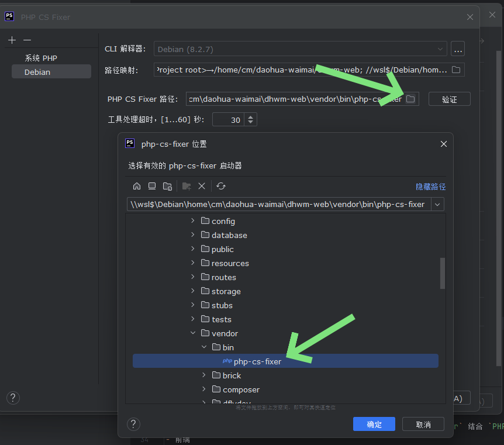Click the file tree scrollbar

(x=443, y=273)
